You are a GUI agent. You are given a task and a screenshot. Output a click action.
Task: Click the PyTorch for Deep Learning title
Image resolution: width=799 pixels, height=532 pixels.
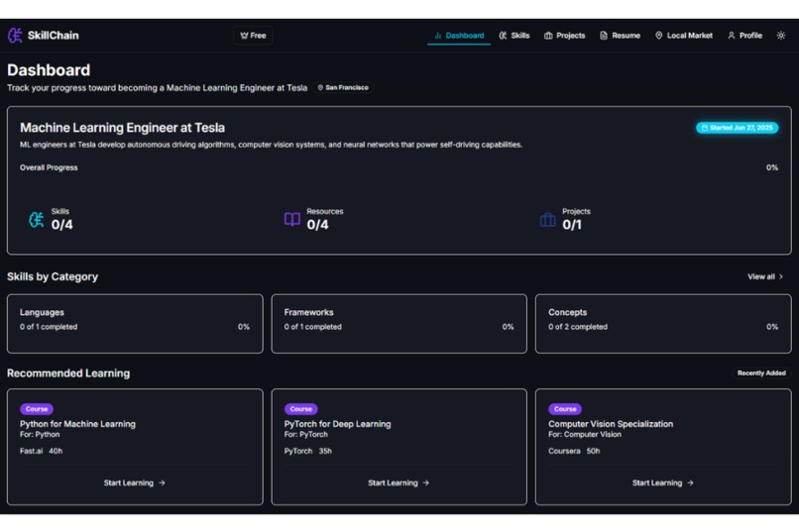tap(337, 424)
